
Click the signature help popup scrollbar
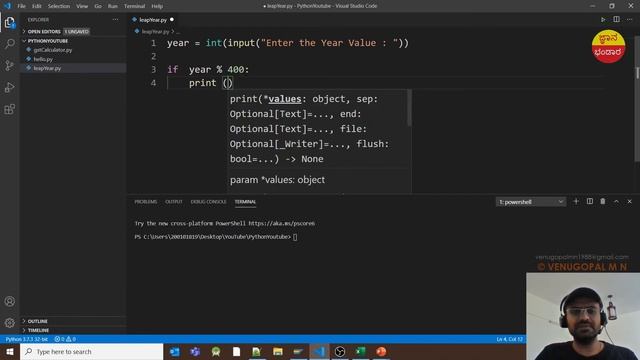click(x=409, y=108)
